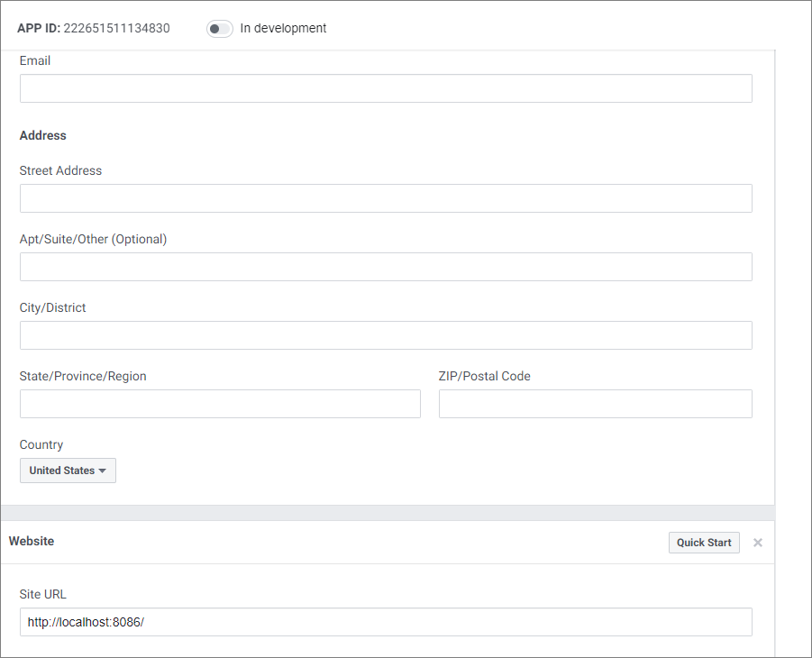The height and width of the screenshot is (658, 812).
Task: Focus the Street Address text box
Action: (x=386, y=198)
